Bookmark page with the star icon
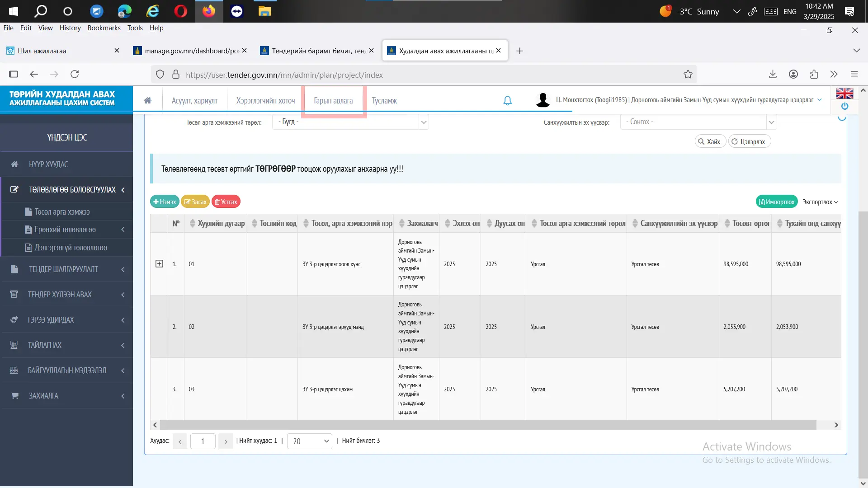The width and height of the screenshot is (868, 488). (688, 75)
